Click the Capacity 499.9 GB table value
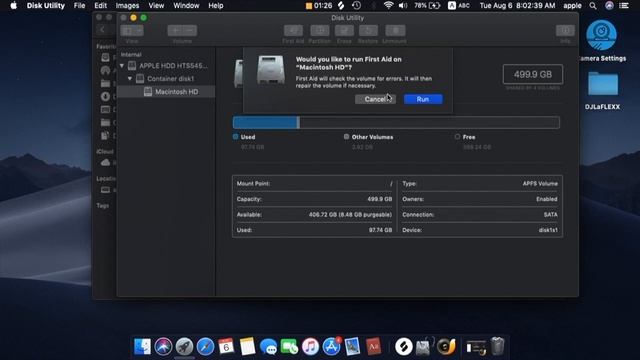Viewport: 640px width, 360px height. tap(380, 199)
